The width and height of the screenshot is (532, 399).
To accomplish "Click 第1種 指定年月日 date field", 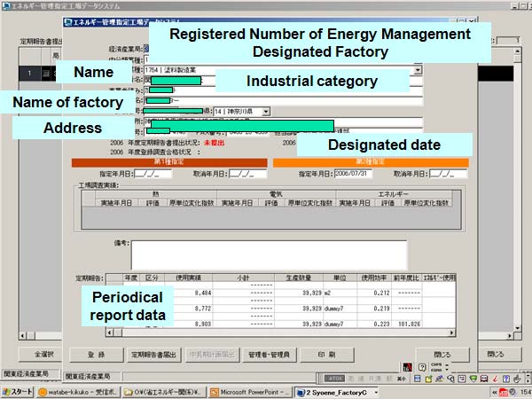I will [153, 174].
